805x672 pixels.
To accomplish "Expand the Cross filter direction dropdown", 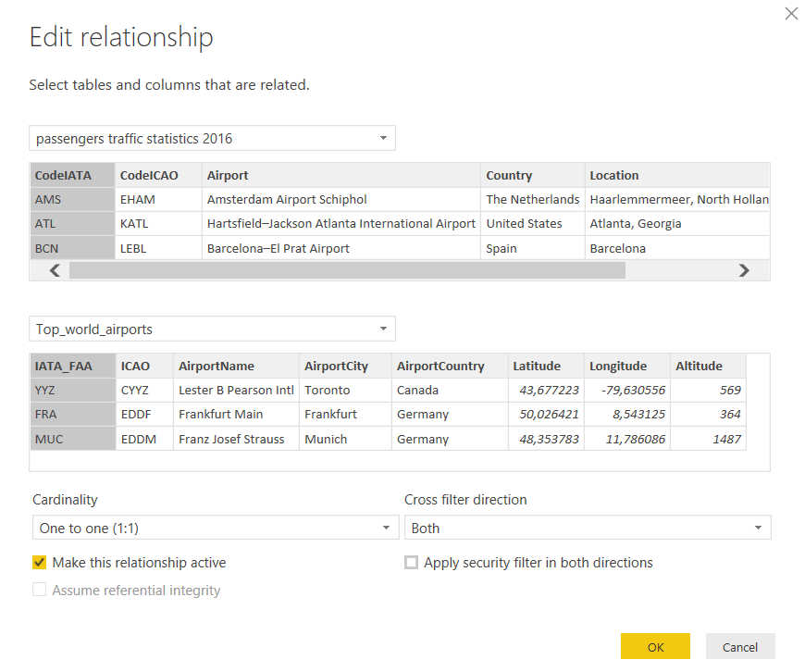I will 587,529.
